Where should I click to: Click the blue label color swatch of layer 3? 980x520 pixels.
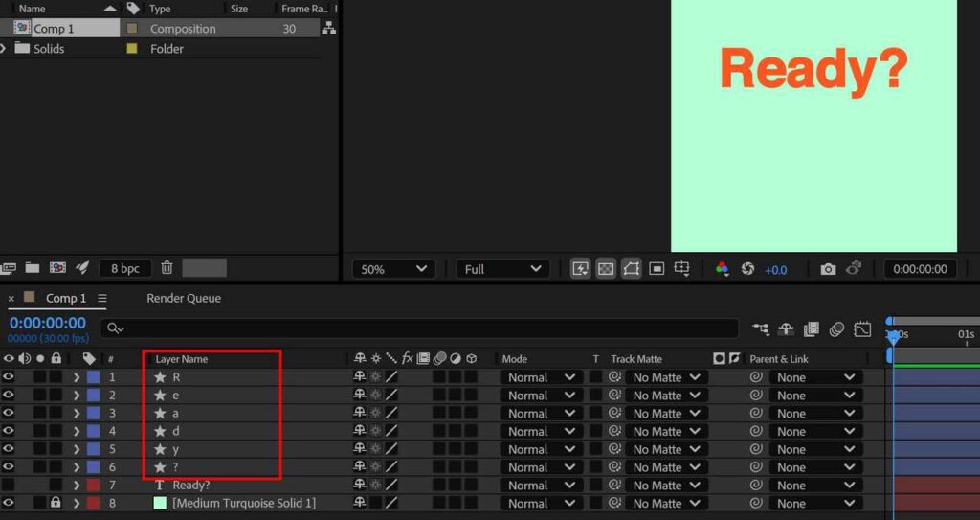click(93, 413)
